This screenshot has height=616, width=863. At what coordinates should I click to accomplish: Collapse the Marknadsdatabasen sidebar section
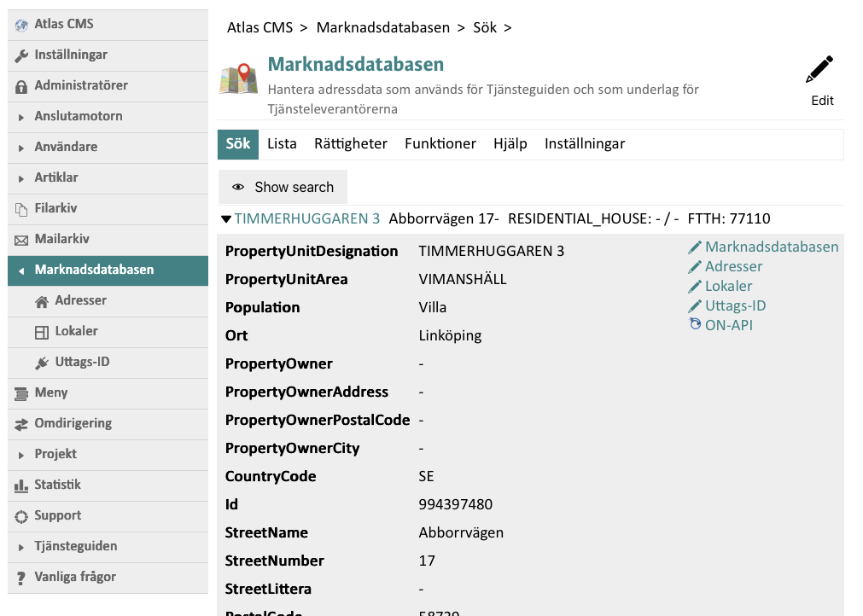click(x=21, y=270)
